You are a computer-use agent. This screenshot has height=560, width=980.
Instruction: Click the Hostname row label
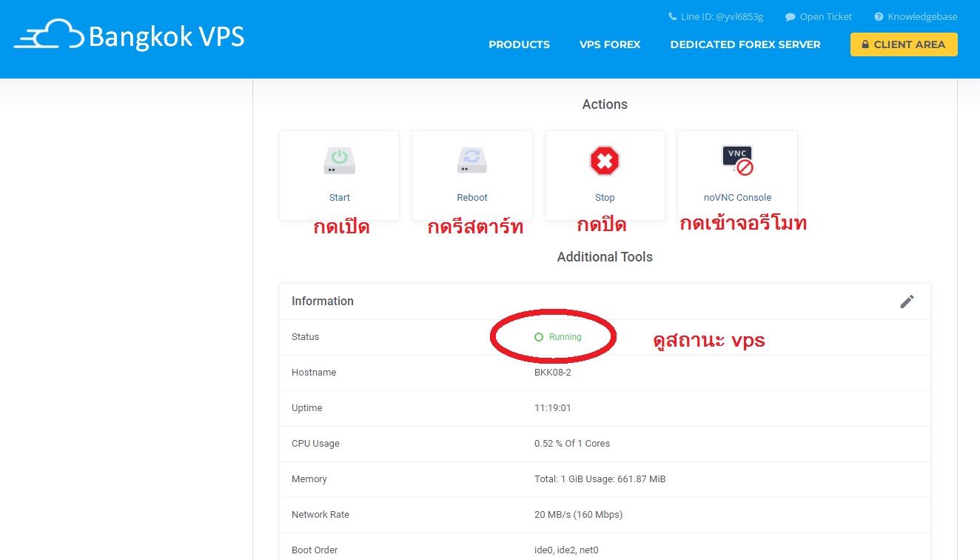314,373
